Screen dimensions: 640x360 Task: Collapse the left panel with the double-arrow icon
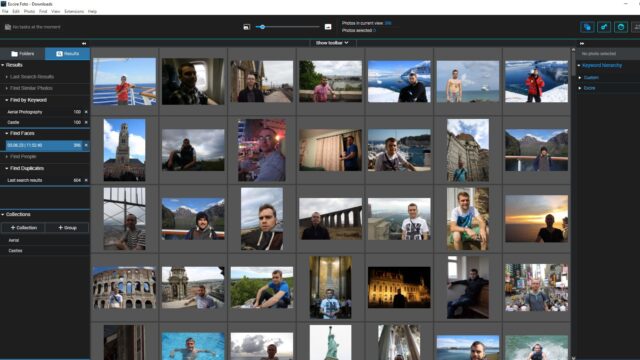tap(84, 43)
